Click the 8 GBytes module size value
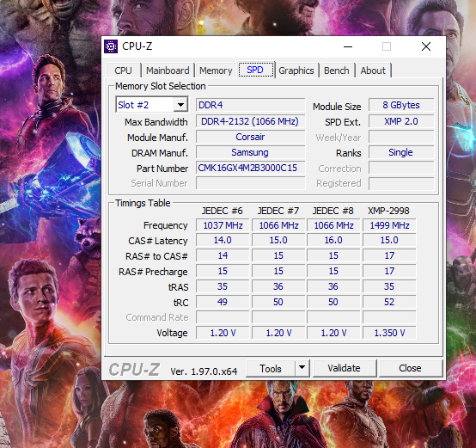This screenshot has width=476, height=448. point(401,105)
